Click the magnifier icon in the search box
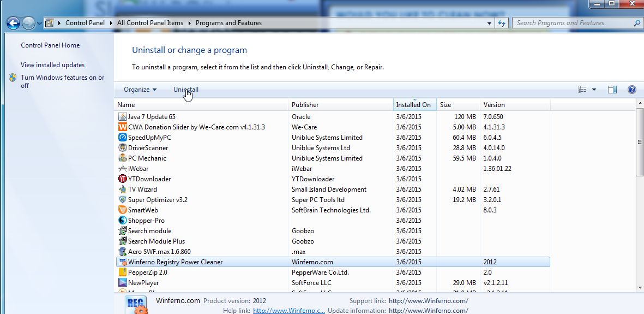Screen dimensions: 644x314 637,23
